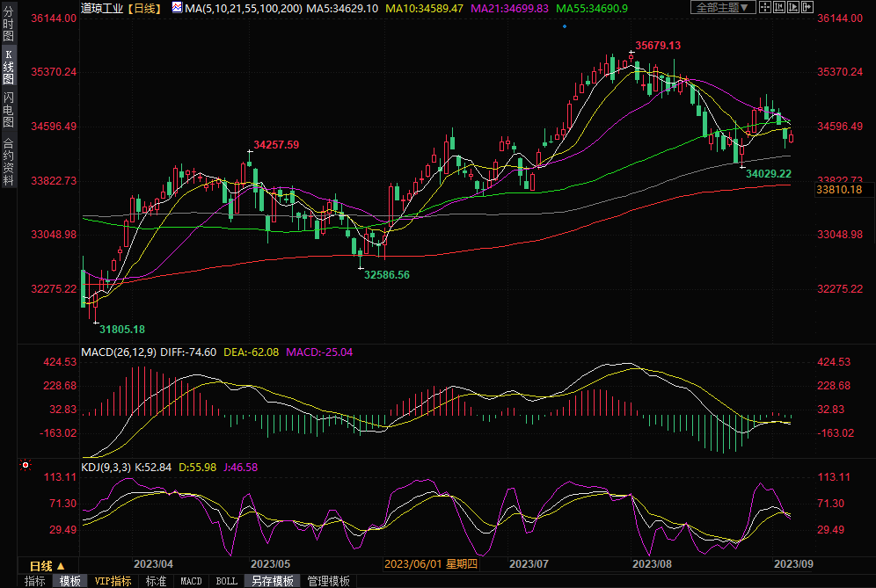Select the K线图 side tab
The height and width of the screenshot is (588, 876).
pos(8,67)
